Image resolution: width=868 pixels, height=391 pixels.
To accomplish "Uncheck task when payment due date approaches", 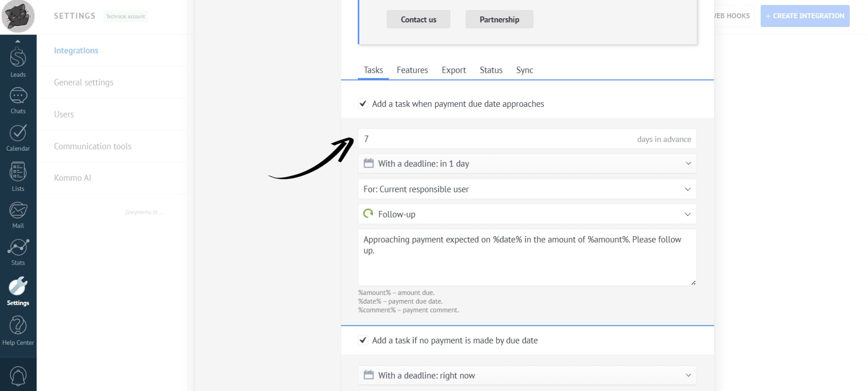I will pos(363,104).
